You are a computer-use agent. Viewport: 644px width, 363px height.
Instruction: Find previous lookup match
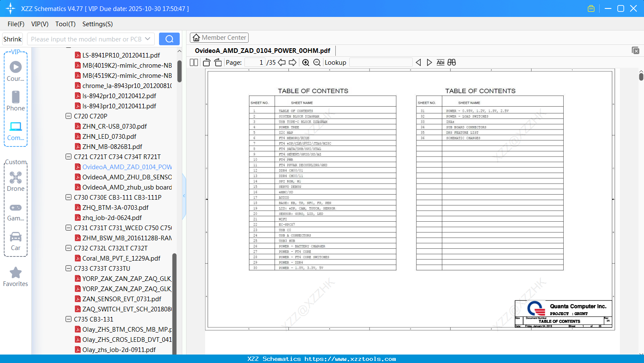pos(418,63)
